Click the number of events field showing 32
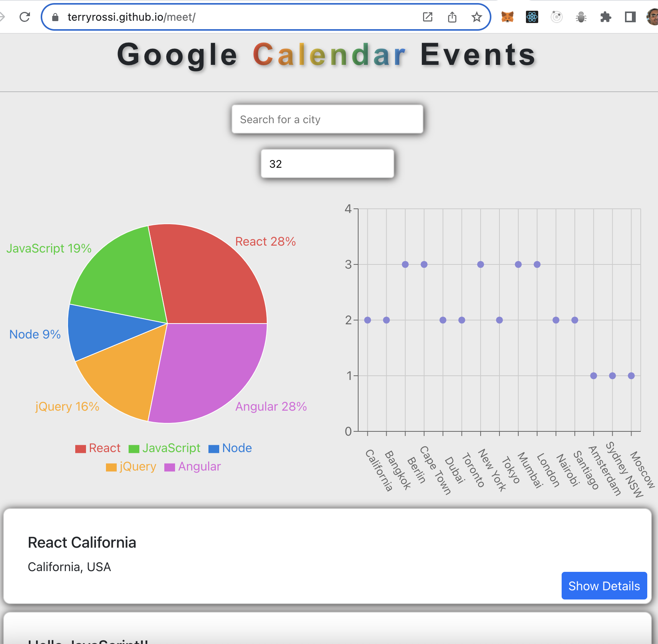 327,164
